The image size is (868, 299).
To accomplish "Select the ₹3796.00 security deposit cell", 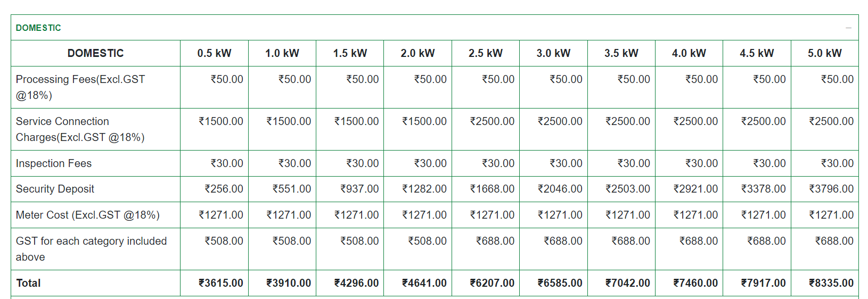I will 825,189.
